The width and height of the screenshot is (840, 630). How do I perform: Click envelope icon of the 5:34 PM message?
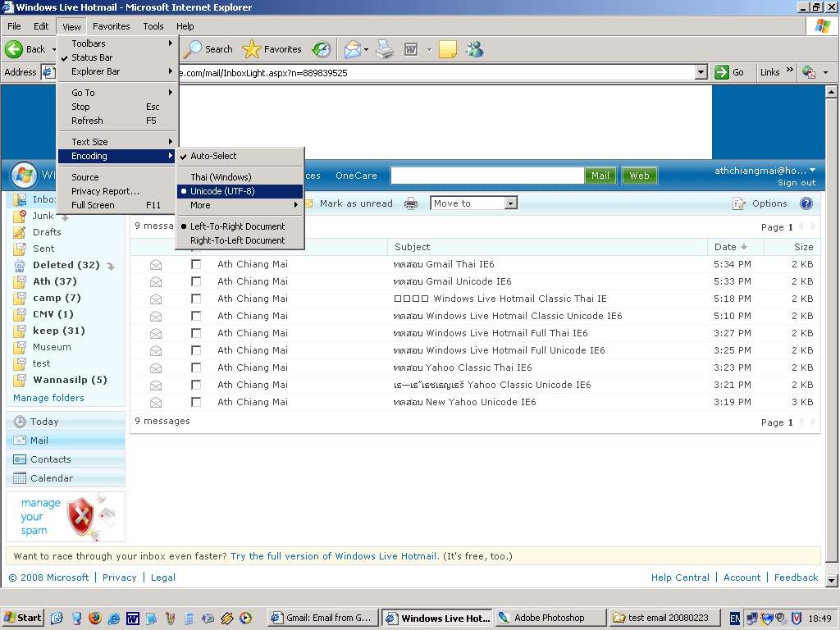coord(156,265)
